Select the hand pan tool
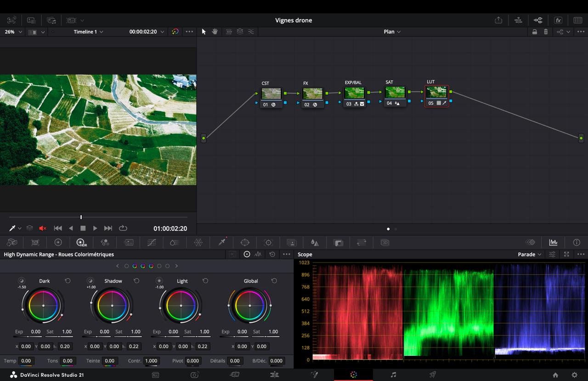The width and height of the screenshot is (588, 381). [215, 32]
